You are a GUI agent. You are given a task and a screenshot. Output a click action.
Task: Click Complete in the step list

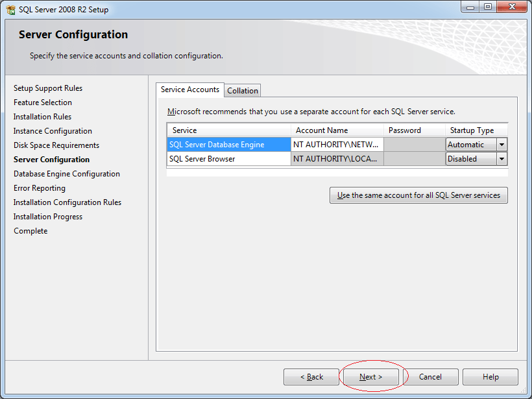[30, 231]
